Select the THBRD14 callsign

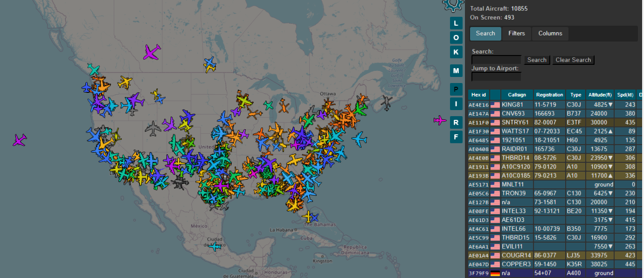[516, 158]
